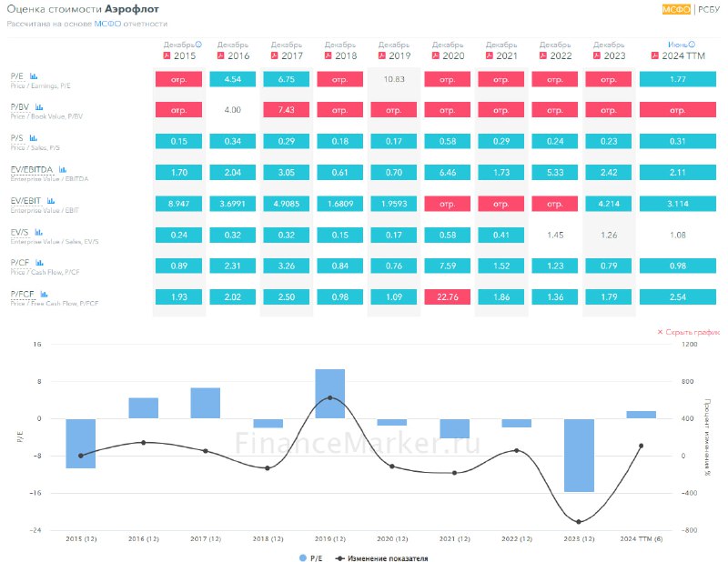Click the EV/EBIT 2023 cell value 4.214
The height and width of the screenshot is (562, 728).
coord(609,204)
